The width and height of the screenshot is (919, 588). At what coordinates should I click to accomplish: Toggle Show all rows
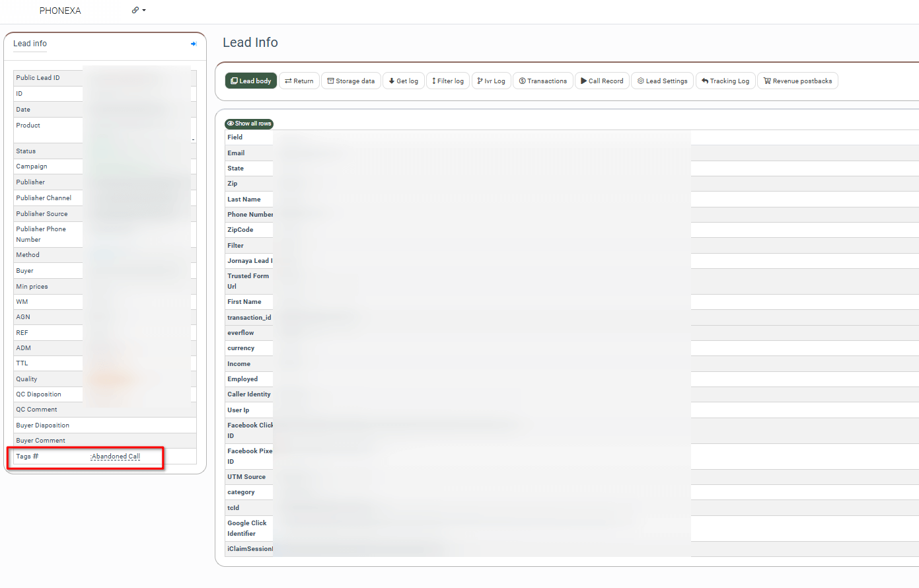(249, 124)
